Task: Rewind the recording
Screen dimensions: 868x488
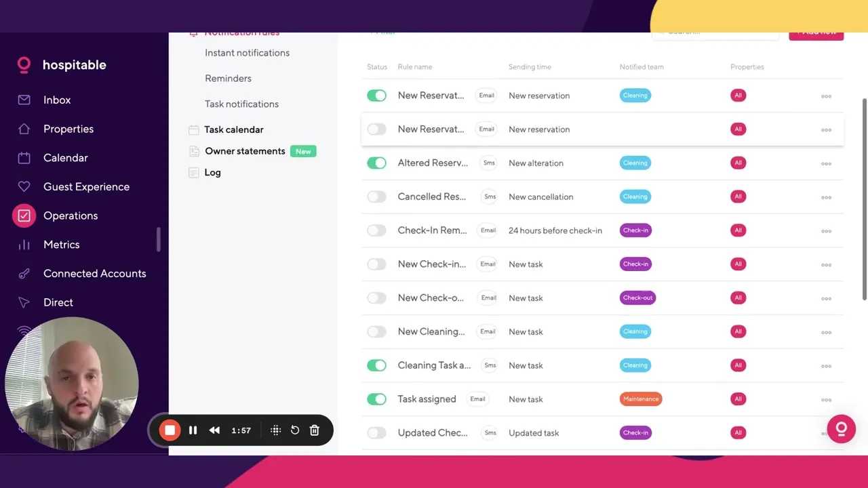Action: tap(214, 430)
